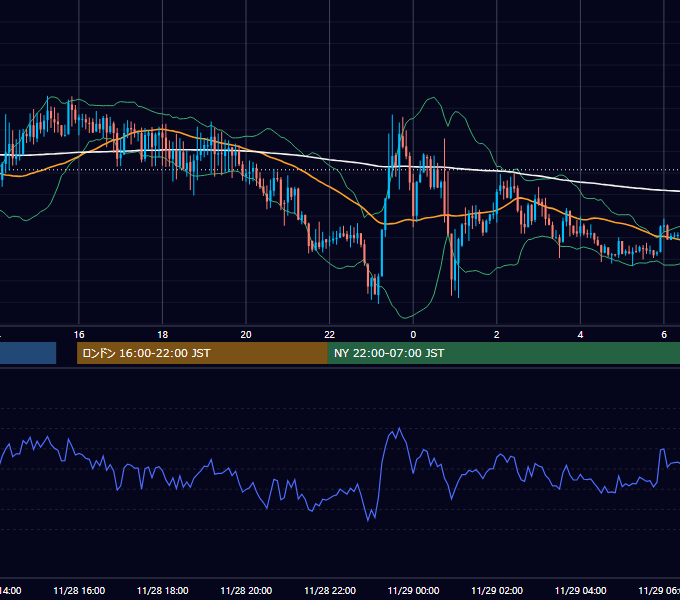Select the ロンドン 16:00-22:00 JST session bar
This screenshot has width=680, height=600.
(202, 353)
